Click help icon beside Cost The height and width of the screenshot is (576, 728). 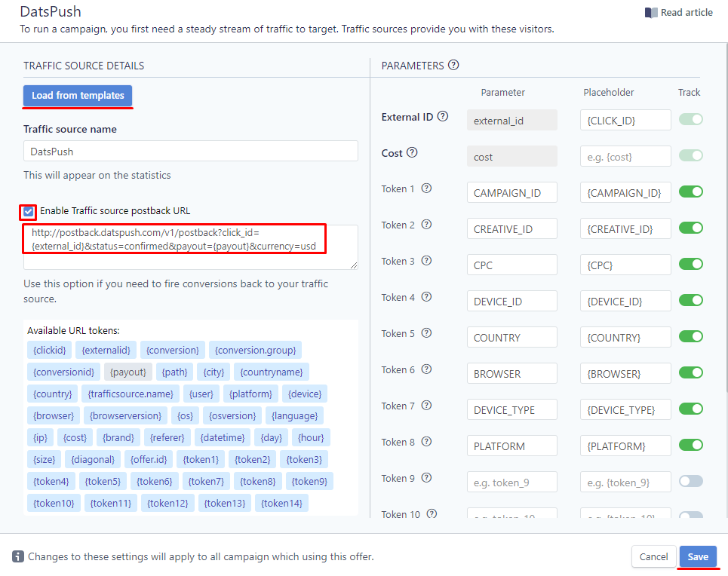(412, 152)
